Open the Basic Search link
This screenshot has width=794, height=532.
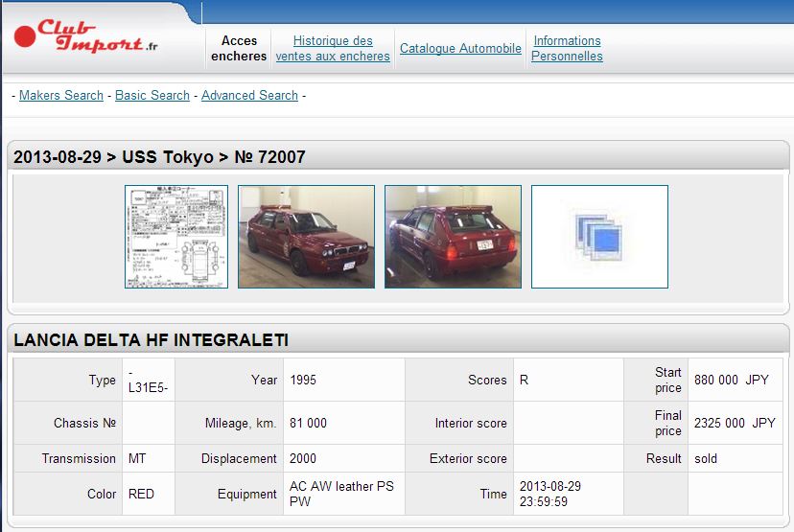click(152, 95)
